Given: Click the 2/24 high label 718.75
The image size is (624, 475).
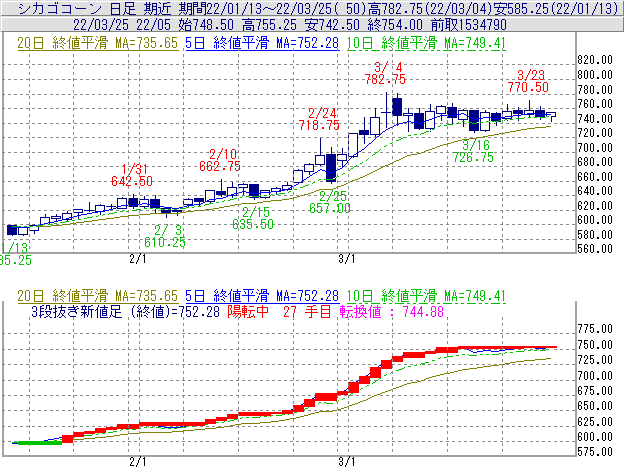Looking at the screenshot, I should 319,126.
